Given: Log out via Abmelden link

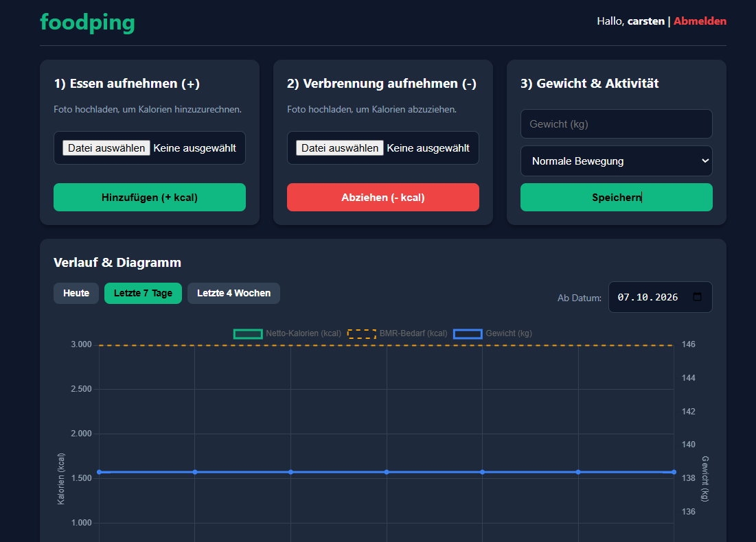Looking at the screenshot, I should [700, 21].
